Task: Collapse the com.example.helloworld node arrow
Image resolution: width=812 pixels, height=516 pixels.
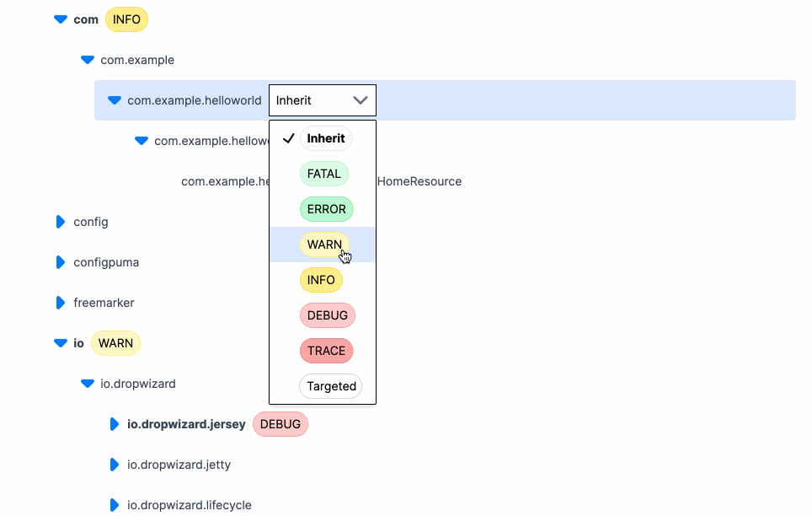Action: pos(114,100)
